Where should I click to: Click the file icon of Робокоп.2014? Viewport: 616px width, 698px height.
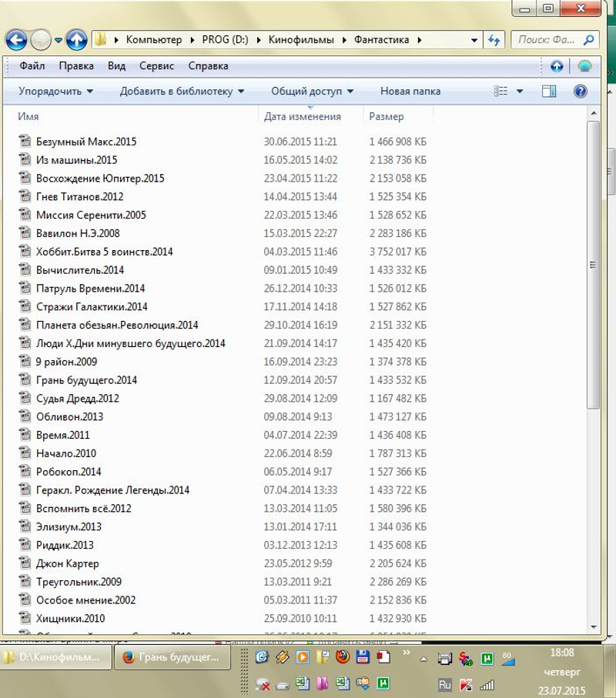click(25, 471)
